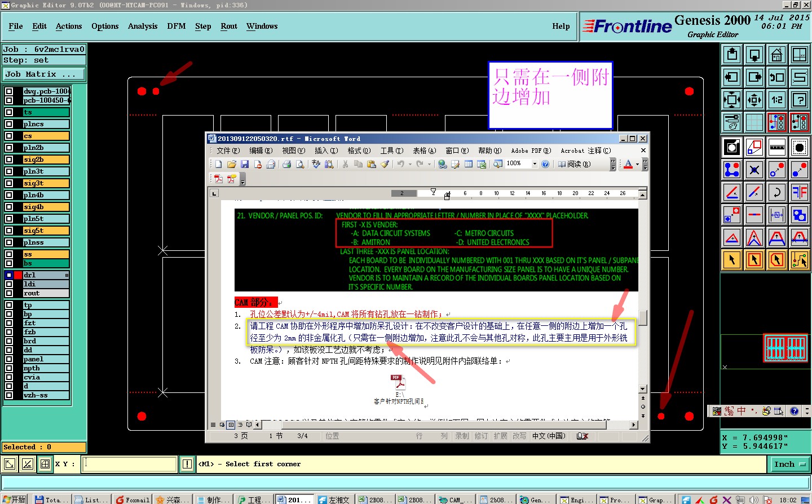The height and width of the screenshot is (504, 812).
Task: Click the ruler measurement tool icon
Action: pyautogui.click(x=777, y=147)
